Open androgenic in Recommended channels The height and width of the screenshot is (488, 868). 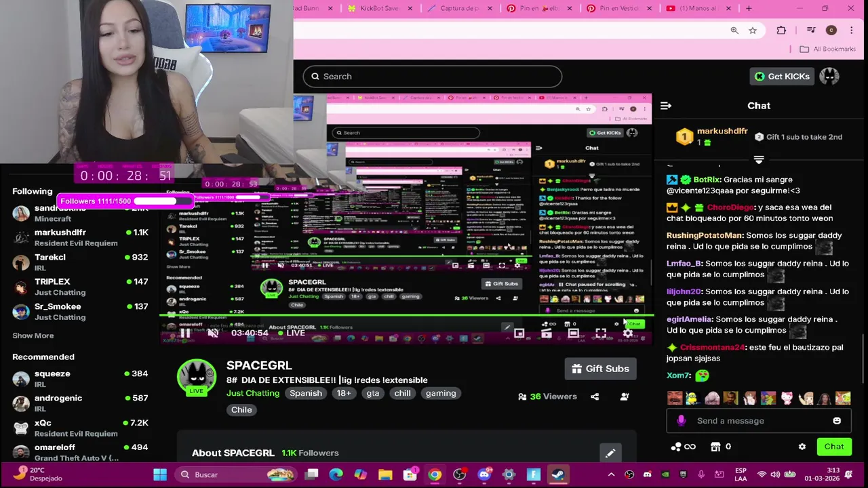80,403
